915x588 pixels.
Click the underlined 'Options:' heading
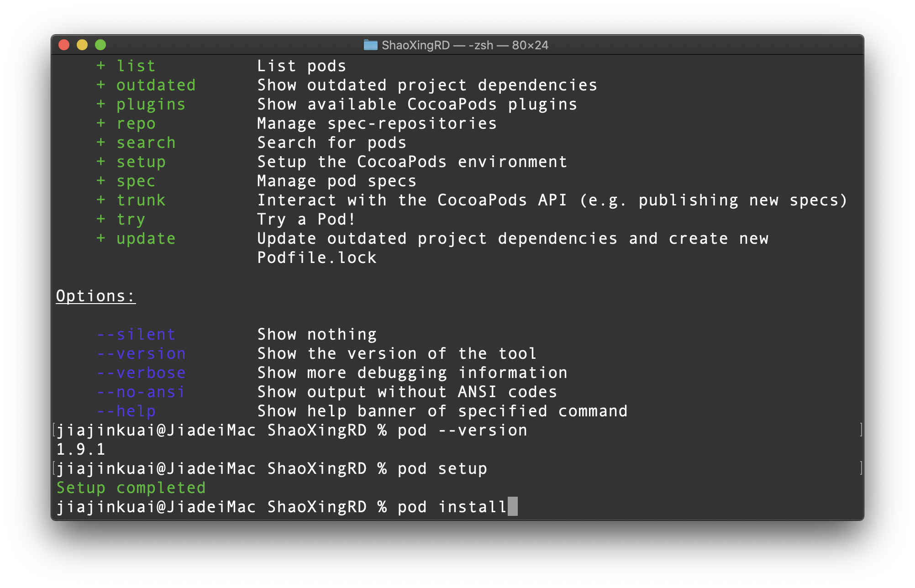pyautogui.click(x=96, y=296)
